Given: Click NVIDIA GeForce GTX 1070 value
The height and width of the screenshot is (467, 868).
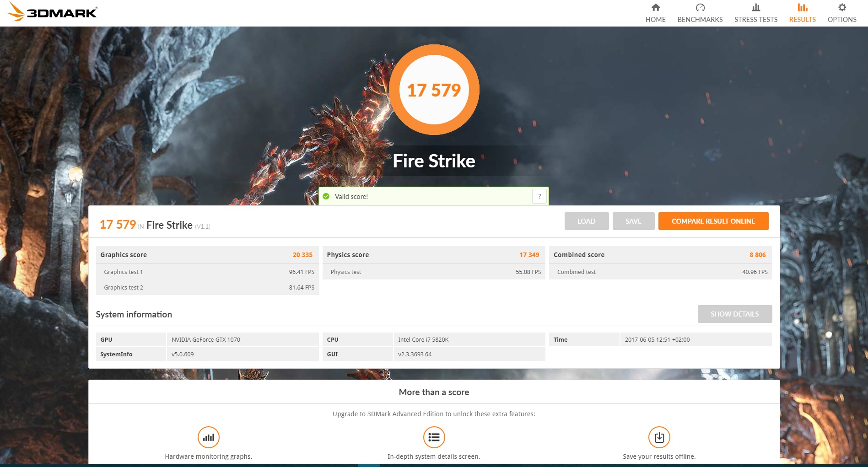Looking at the screenshot, I should 205,339.
